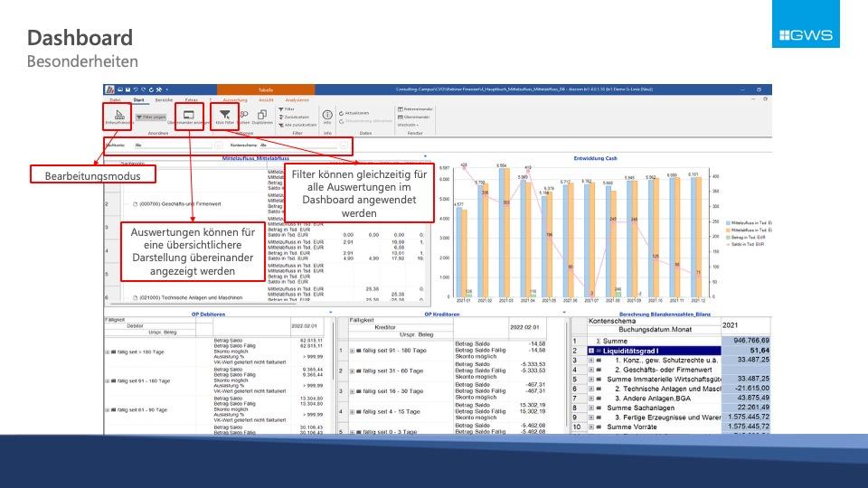
Task: Click Zurücksetzen in the Filter group
Action: 293,117
